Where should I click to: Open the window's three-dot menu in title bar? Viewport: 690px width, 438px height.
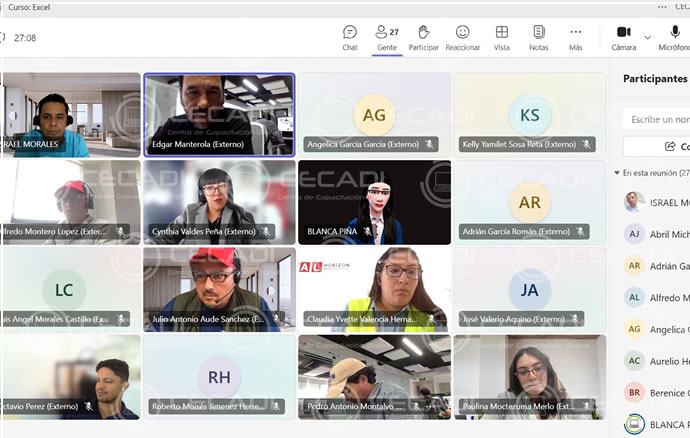[662, 7]
